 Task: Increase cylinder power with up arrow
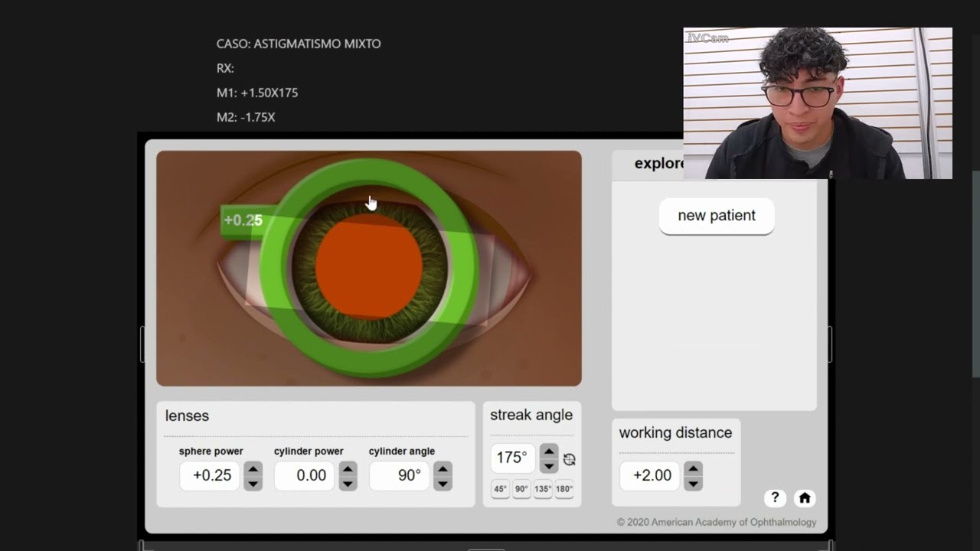pyautogui.click(x=348, y=468)
